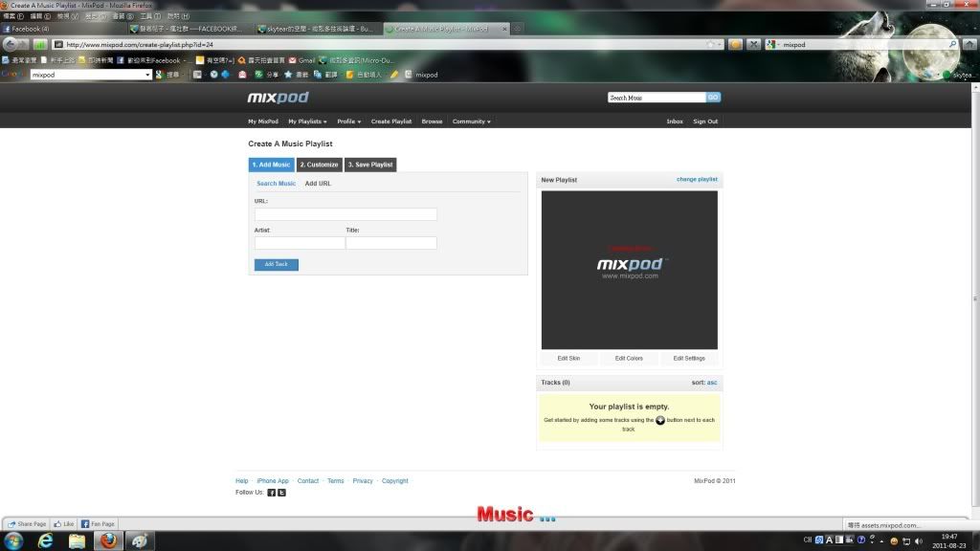Click the URL input field
The width and height of the screenshot is (980, 551).
coord(345,214)
